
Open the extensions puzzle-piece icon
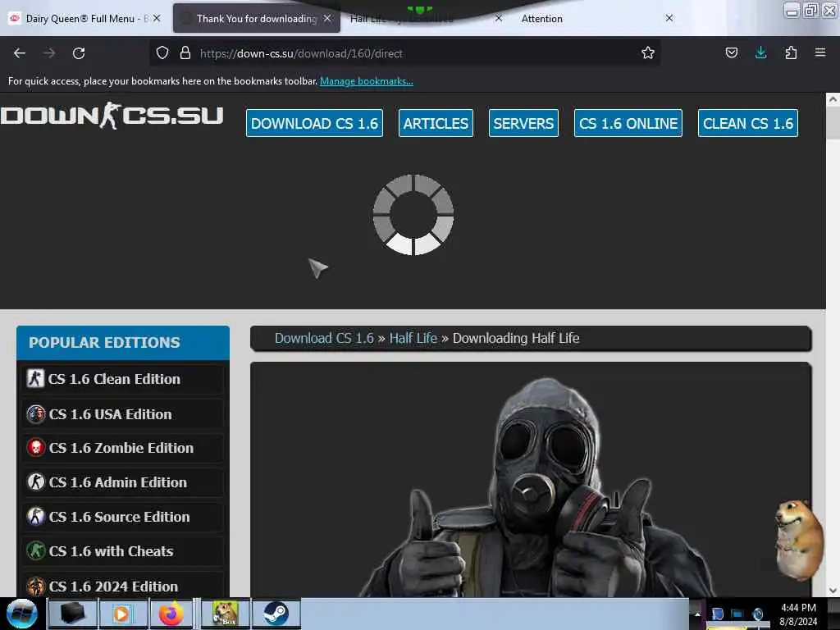pos(791,52)
